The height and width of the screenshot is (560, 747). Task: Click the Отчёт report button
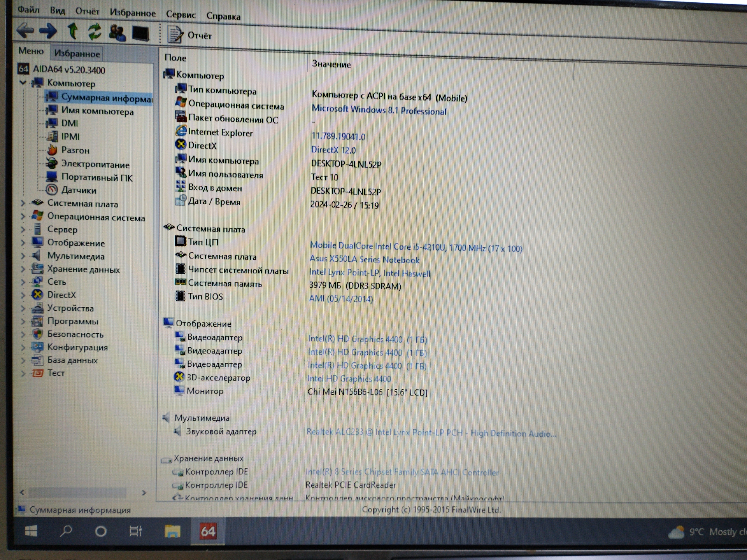(189, 35)
